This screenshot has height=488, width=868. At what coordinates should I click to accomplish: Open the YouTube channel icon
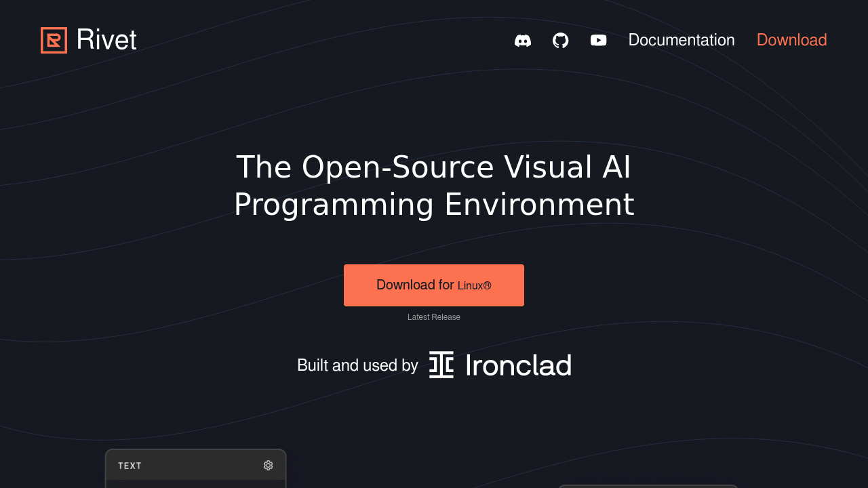599,40
